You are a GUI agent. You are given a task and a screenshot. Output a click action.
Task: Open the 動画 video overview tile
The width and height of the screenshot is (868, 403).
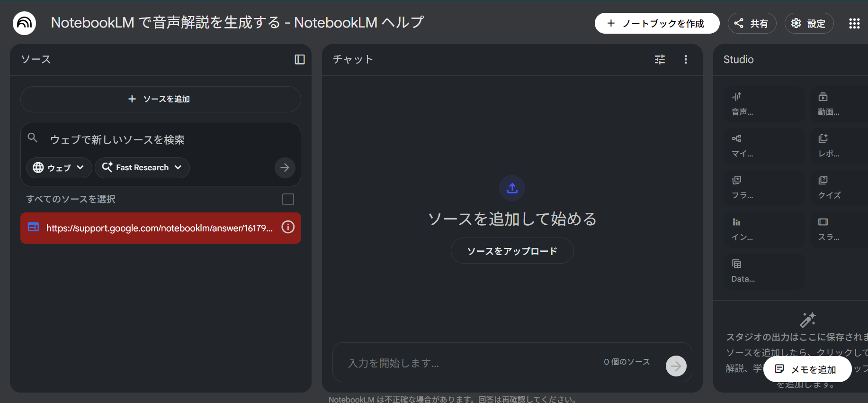(839, 104)
